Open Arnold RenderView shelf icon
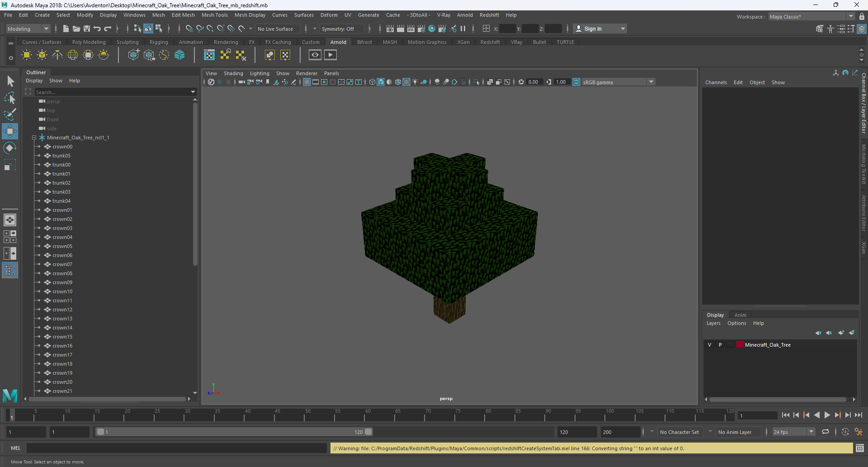The width and height of the screenshot is (868, 467). (x=315, y=55)
